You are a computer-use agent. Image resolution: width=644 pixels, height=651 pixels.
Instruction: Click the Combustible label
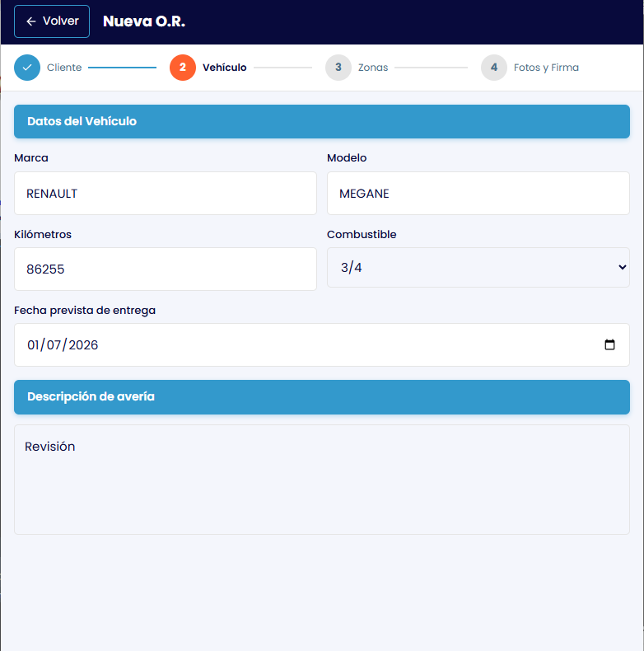pyautogui.click(x=362, y=234)
